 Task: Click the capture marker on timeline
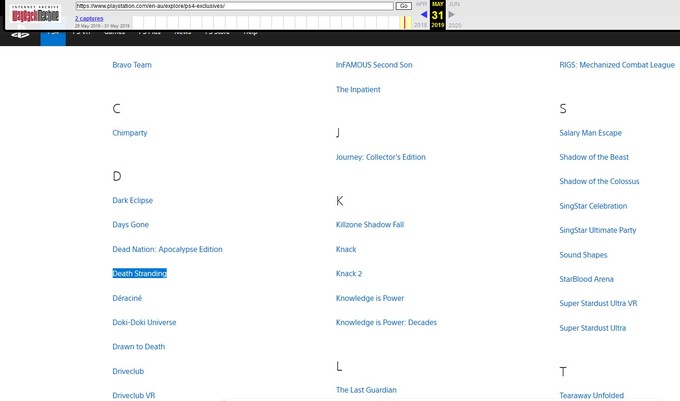[406, 22]
